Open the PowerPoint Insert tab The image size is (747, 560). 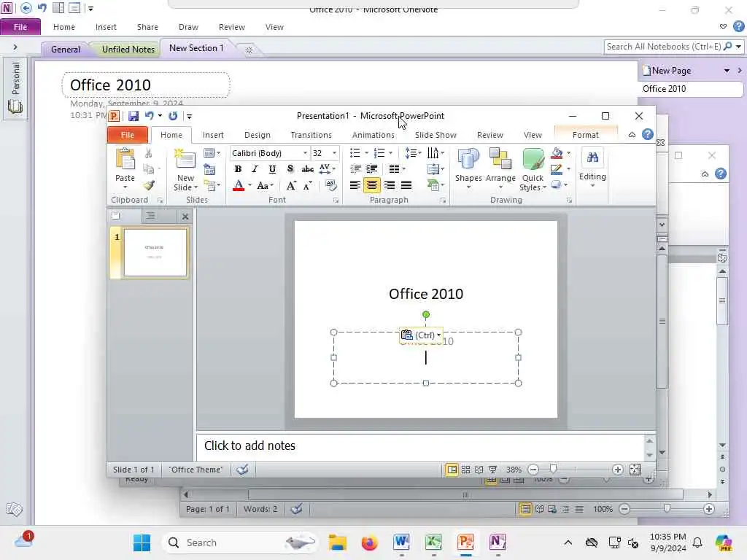pyautogui.click(x=213, y=135)
